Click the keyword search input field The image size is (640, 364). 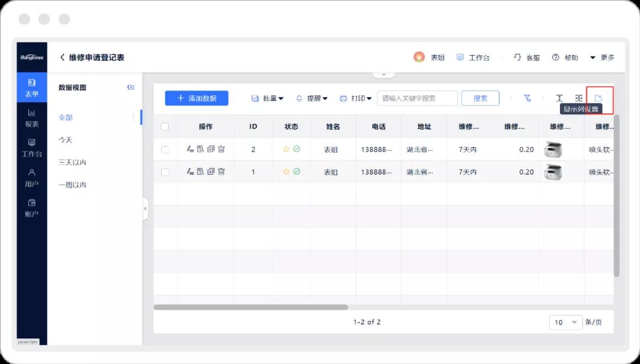point(417,98)
